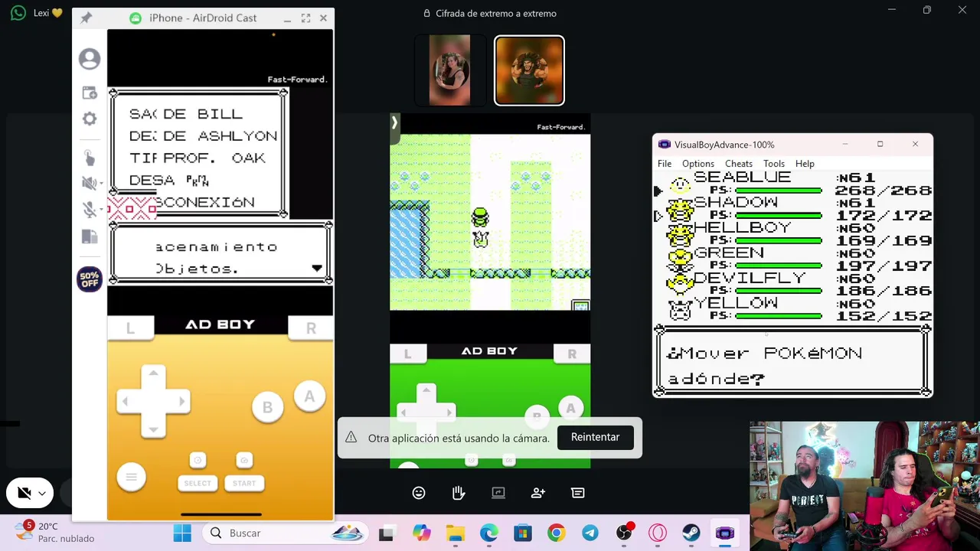Add a participant to the call
980x551 pixels.
click(538, 493)
